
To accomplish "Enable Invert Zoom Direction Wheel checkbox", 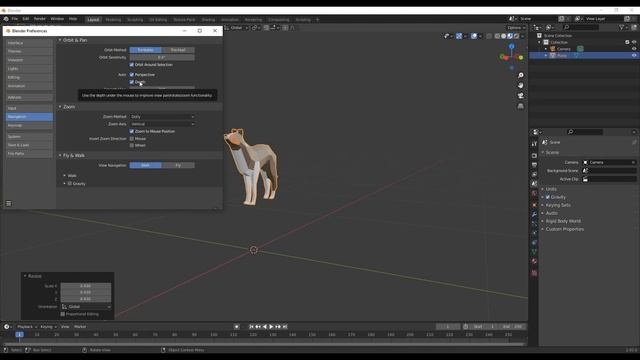I will coord(131,145).
